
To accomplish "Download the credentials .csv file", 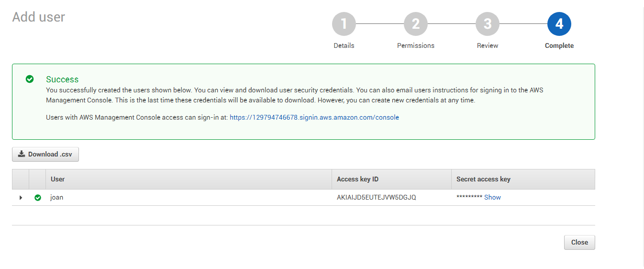I will pyautogui.click(x=45, y=154).
